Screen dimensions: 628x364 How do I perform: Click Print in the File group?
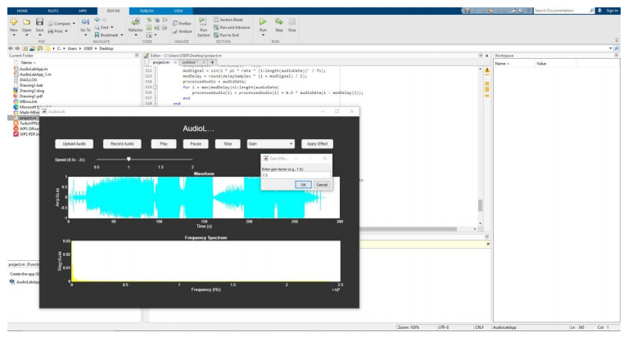(58, 31)
